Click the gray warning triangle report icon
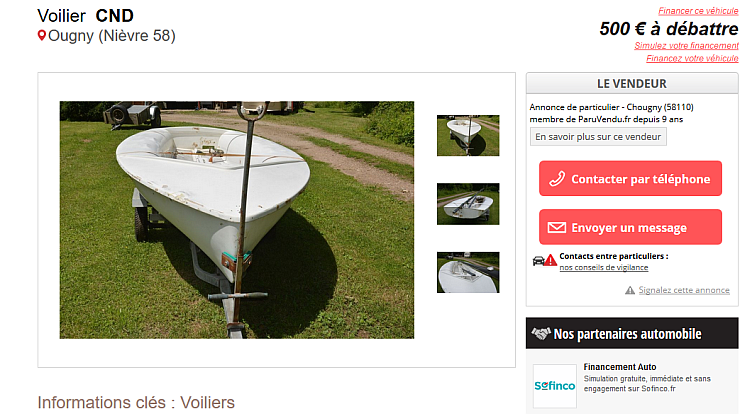Screen dimensions: 750x414 pos(630,290)
